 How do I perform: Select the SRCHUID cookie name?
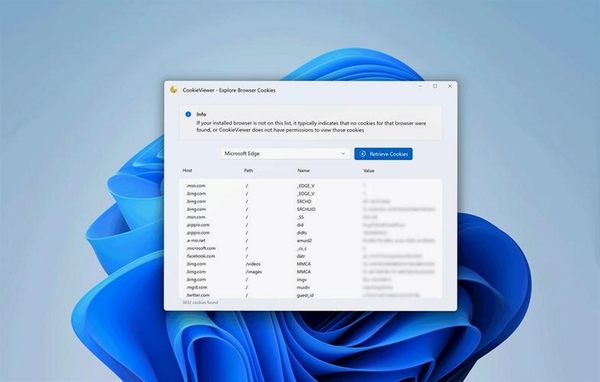click(306, 209)
